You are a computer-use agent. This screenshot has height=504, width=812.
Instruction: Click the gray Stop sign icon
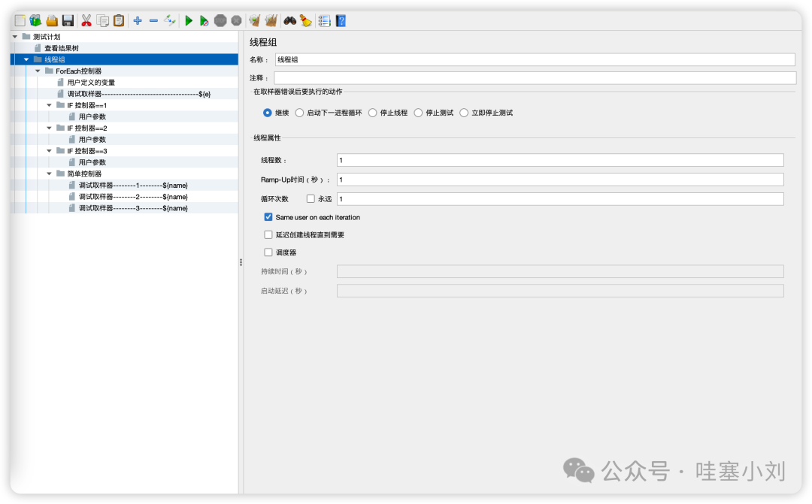220,21
